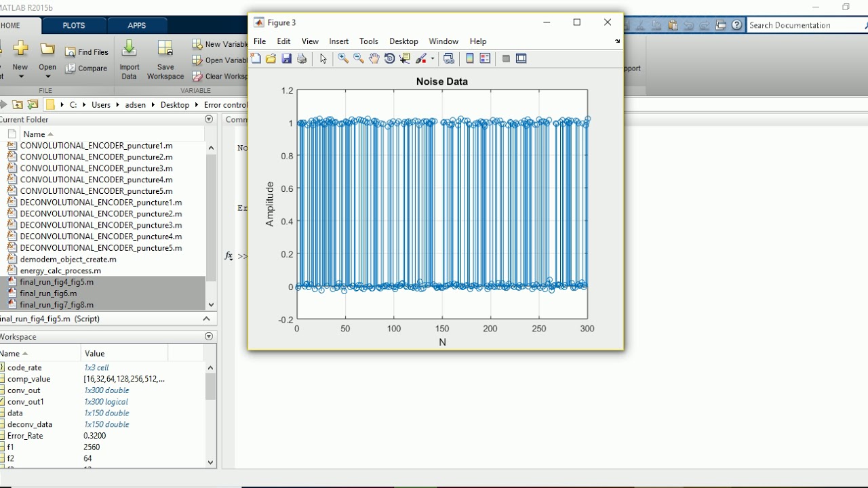The height and width of the screenshot is (488, 868).
Task: Collapse the file details panel chevron
Action: click(x=206, y=319)
